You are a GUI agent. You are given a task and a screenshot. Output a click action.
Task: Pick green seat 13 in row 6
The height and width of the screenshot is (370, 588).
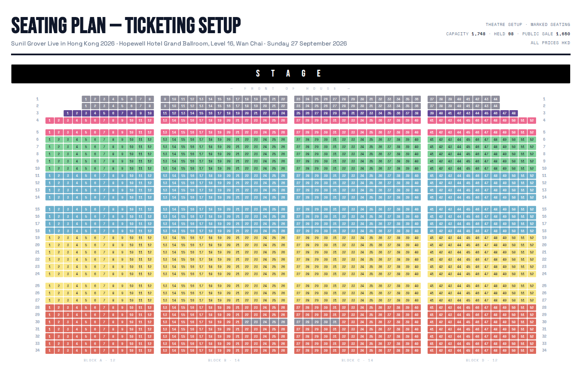tap(165, 139)
